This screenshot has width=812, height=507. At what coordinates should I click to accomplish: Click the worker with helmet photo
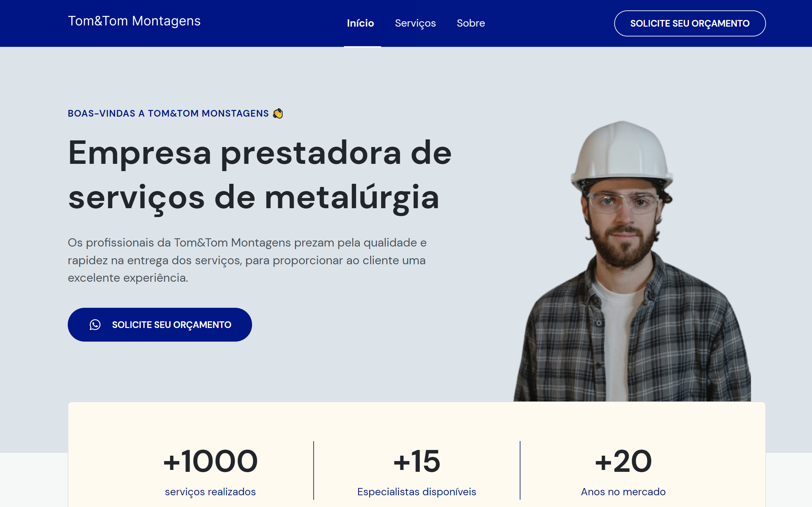tap(632, 261)
